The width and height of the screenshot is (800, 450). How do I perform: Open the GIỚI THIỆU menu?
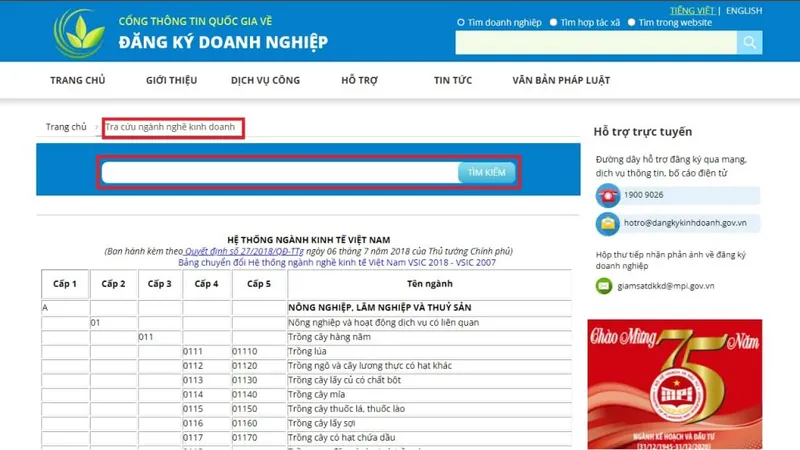[171, 80]
